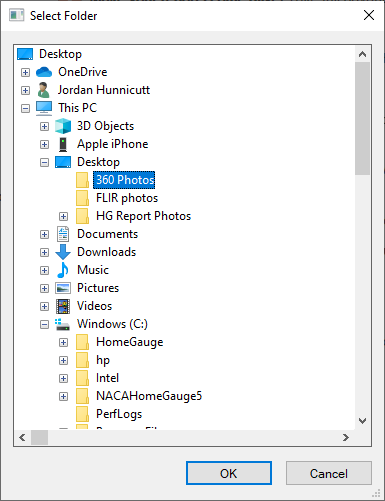Click the Pictures icon

coord(63,288)
